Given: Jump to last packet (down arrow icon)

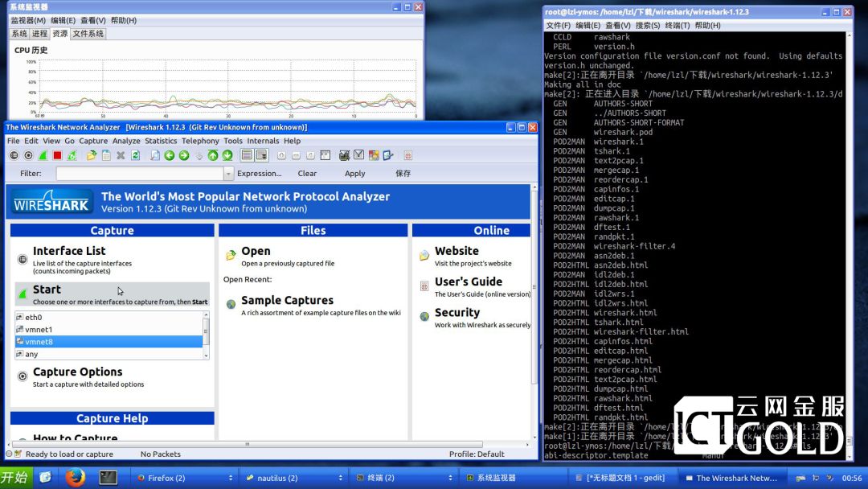Looking at the screenshot, I should tap(227, 155).
